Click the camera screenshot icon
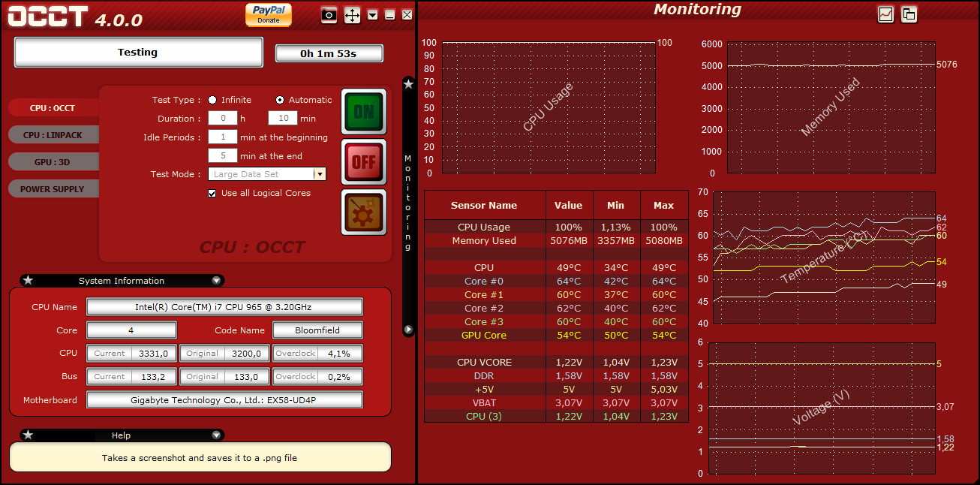This screenshot has height=485, width=980. [x=329, y=15]
